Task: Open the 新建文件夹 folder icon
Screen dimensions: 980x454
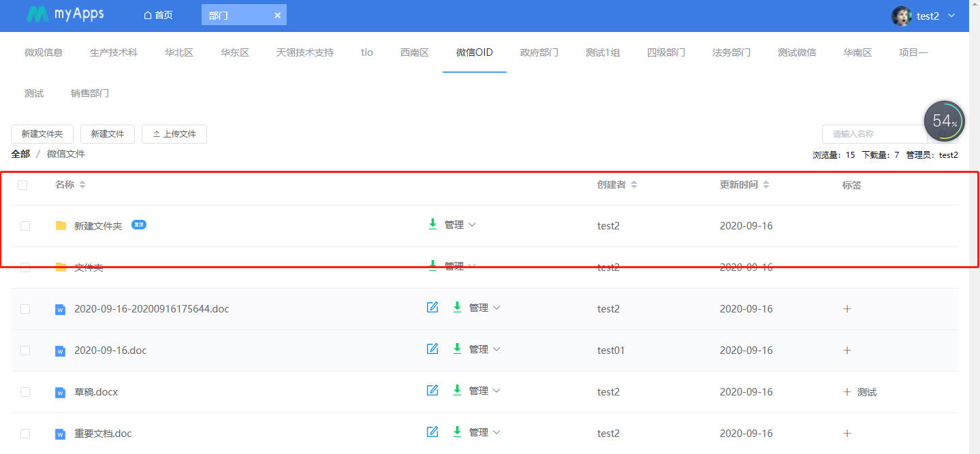Action: click(x=61, y=226)
